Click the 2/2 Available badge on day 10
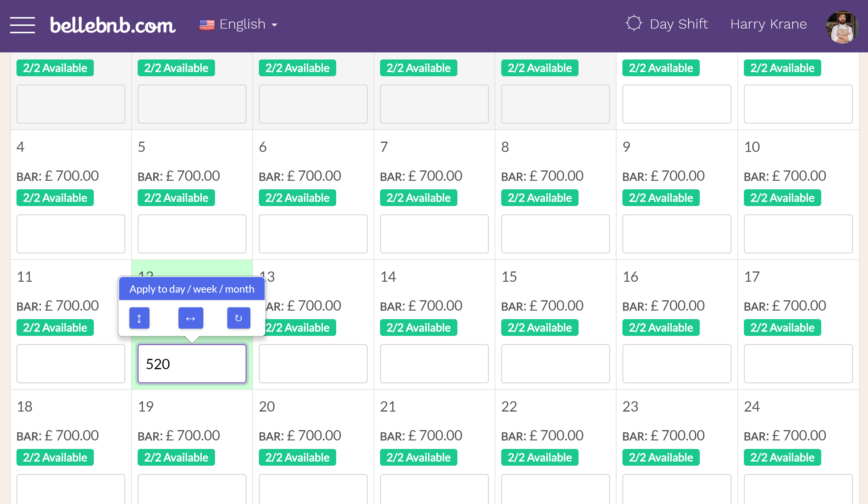This screenshot has height=504, width=868. pos(782,198)
